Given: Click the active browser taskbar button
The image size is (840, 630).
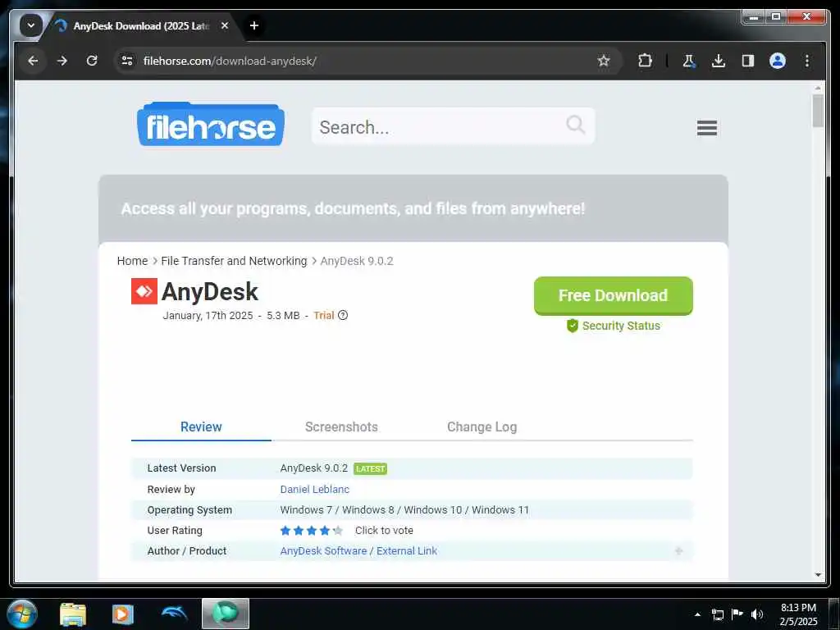Looking at the screenshot, I should (x=225, y=614).
